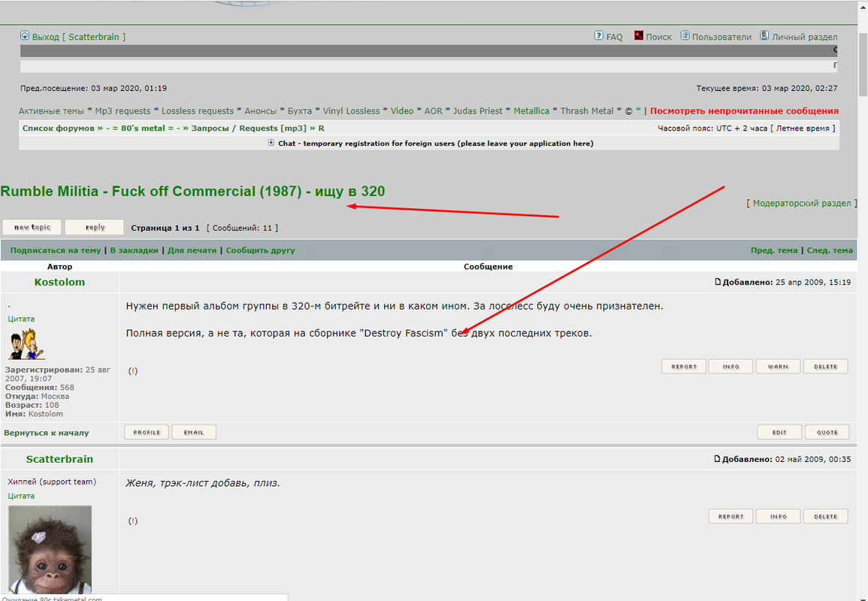Open the Chat temporary registration link
The width and height of the screenshot is (868, 601).
pyautogui.click(x=436, y=143)
